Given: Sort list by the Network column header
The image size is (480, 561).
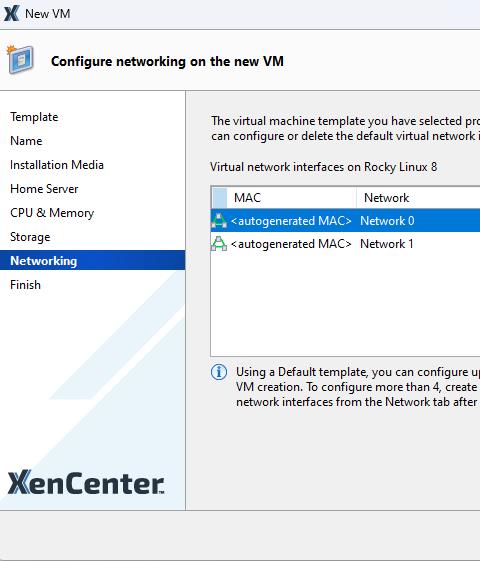Looking at the screenshot, I should 418,197.
